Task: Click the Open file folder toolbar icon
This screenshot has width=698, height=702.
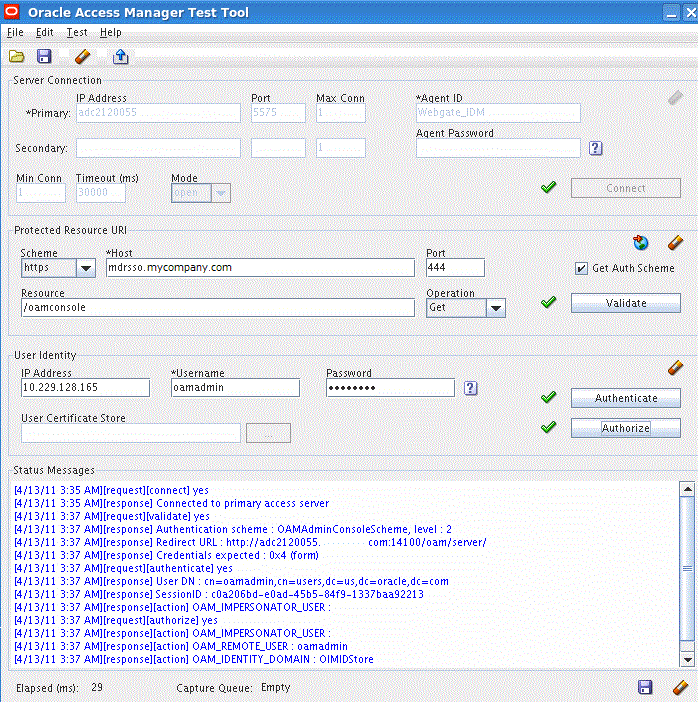Action: pyautogui.click(x=17, y=56)
